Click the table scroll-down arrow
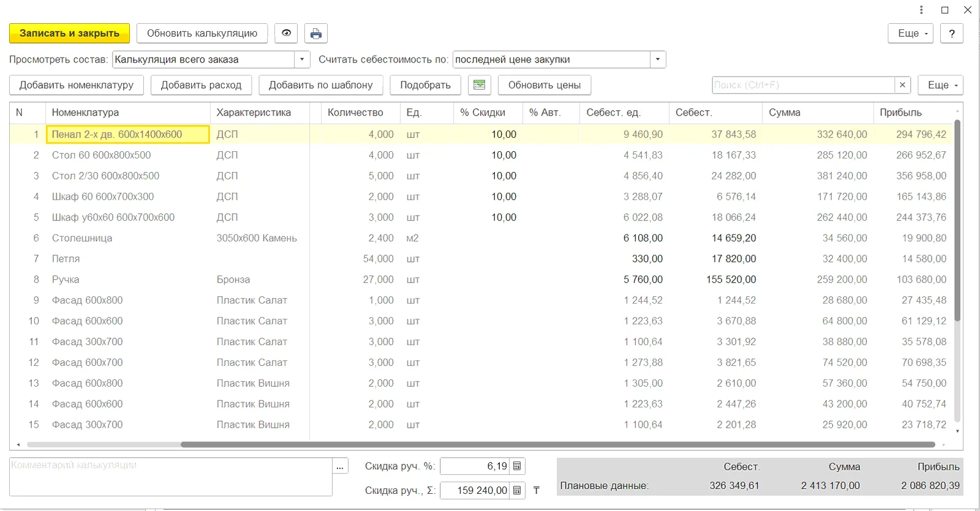Image resolution: width=980 pixels, height=511 pixels. pyautogui.click(x=957, y=431)
